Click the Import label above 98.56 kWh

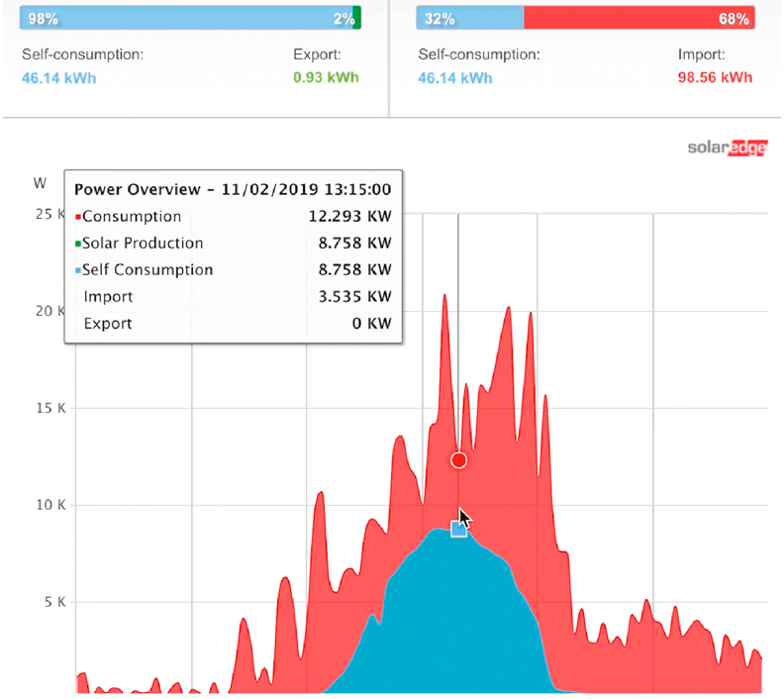702,54
